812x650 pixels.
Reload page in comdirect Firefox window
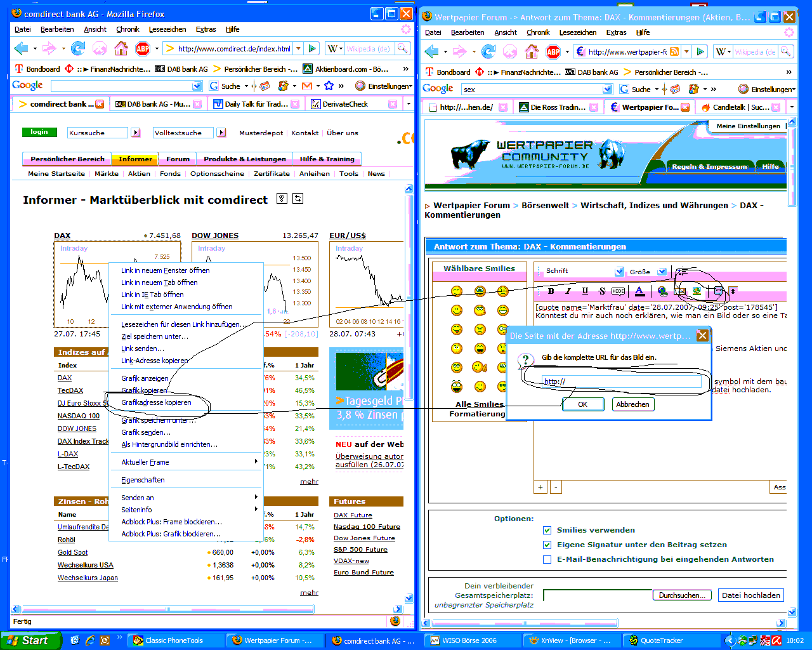[x=78, y=48]
